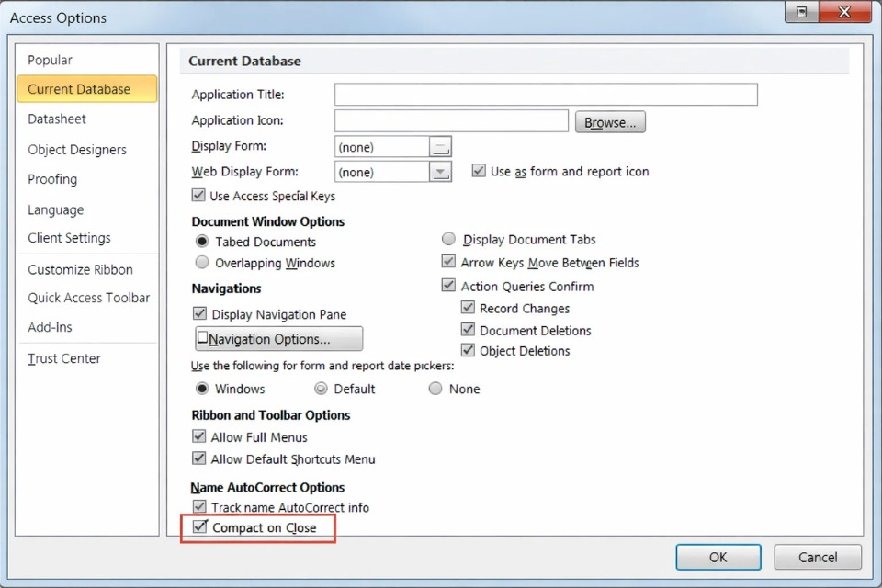
Task: Click inside the Application Title field
Action: click(546, 95)
